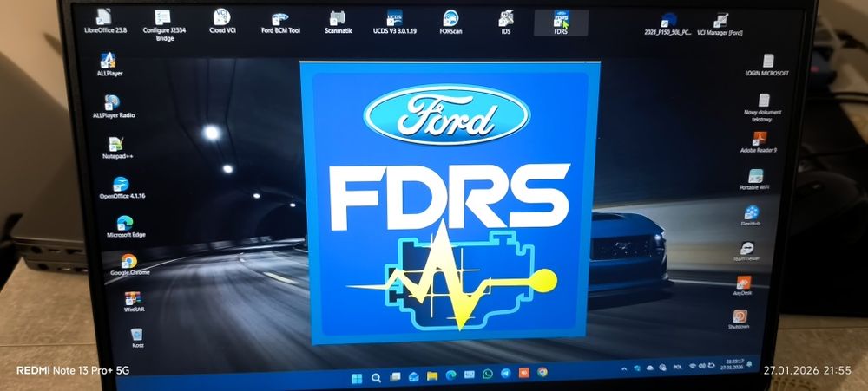This screenshot has height=391, width=868.
Task: Open the Nowy dokument tekstowy file
Action: (763, 108)
